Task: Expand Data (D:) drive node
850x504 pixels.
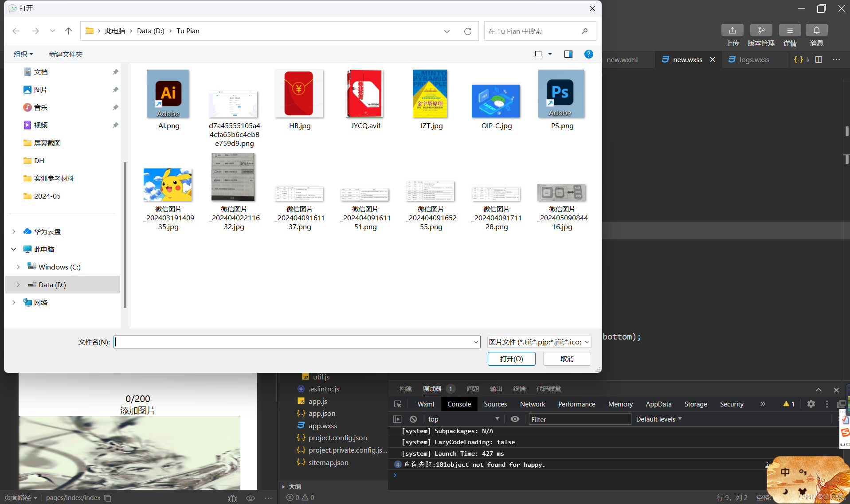Action: 18,285
